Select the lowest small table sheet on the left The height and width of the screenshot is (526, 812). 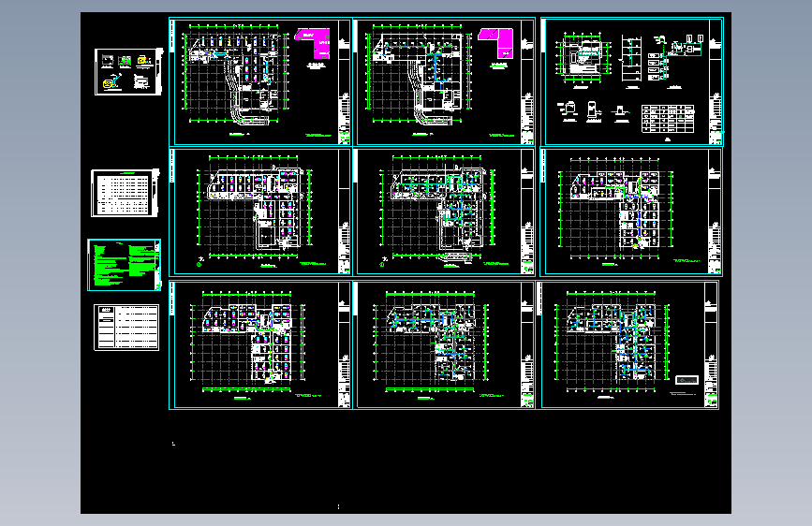tap(126, 328)
